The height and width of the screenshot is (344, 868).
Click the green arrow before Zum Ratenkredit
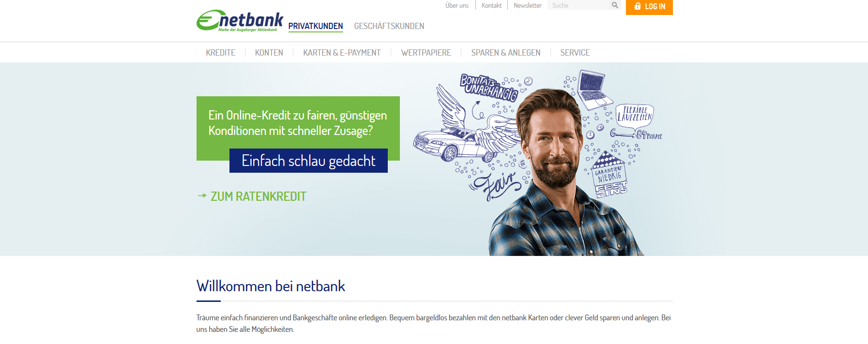click(x=202, y=196)
